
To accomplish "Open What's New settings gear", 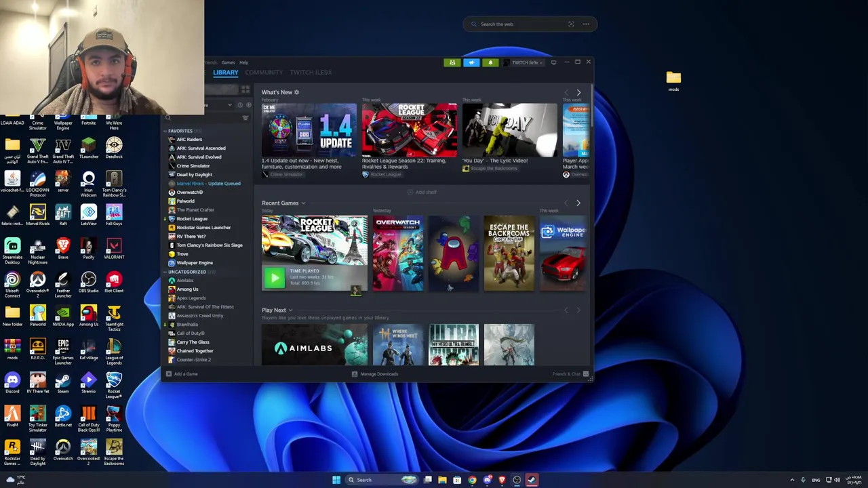I will (296, 92).
